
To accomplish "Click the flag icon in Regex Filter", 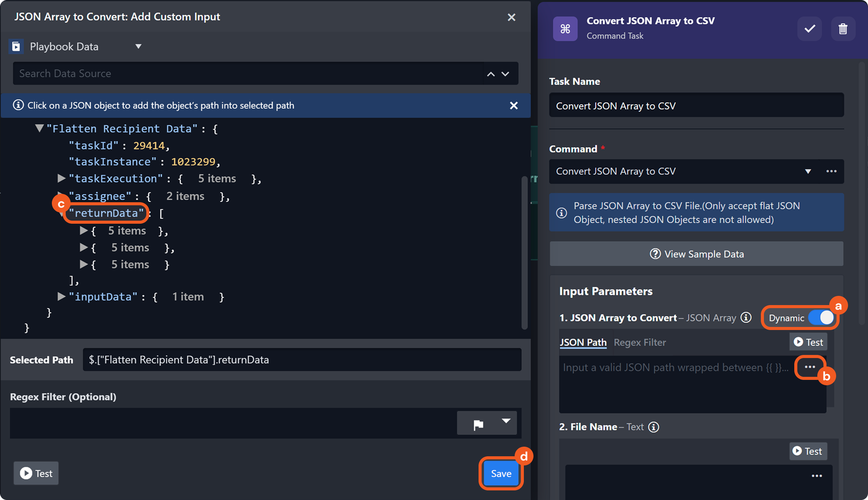I will [478, 424].
